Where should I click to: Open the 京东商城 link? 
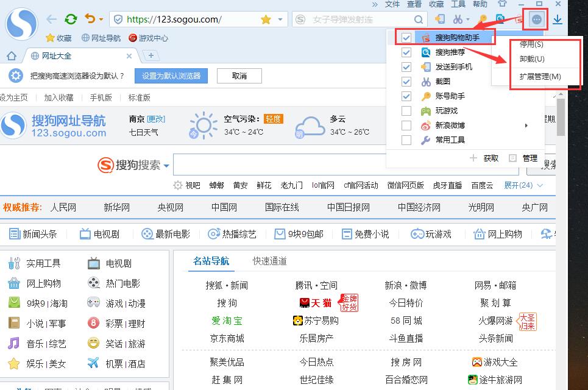[x=227, y=338]
